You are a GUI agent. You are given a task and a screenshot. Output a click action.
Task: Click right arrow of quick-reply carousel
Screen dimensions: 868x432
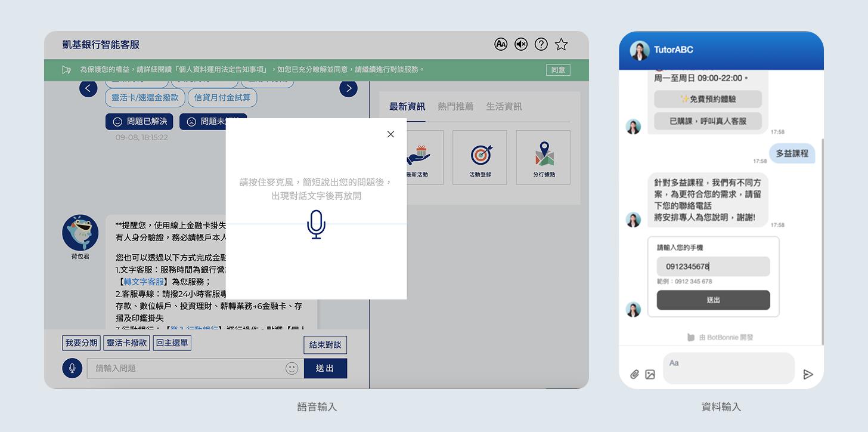(x=349, y=88)
